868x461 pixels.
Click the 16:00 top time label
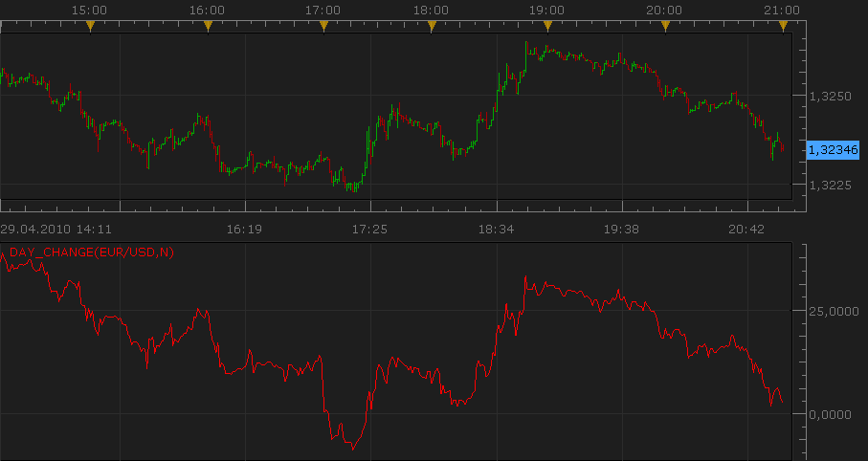(207, 10)
